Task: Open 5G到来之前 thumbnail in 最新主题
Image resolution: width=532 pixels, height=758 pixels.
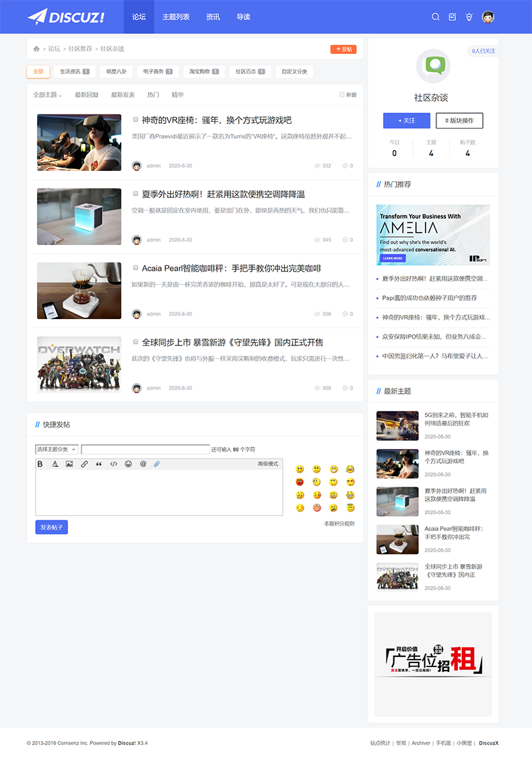Action: tap(397, 426)
